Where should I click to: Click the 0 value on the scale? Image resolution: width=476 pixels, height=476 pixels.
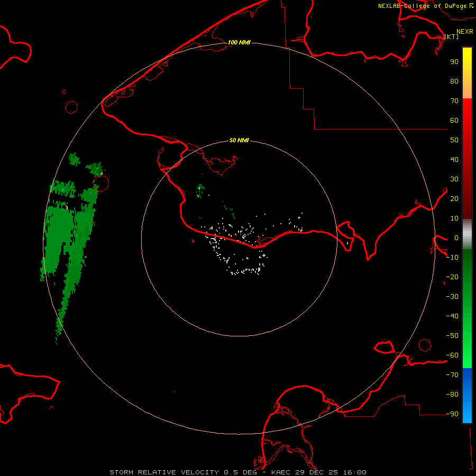tap(456, 237)
